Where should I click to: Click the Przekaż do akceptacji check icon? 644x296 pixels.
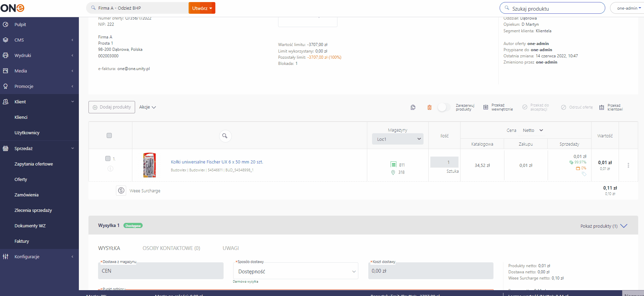(x=525, y=107)
